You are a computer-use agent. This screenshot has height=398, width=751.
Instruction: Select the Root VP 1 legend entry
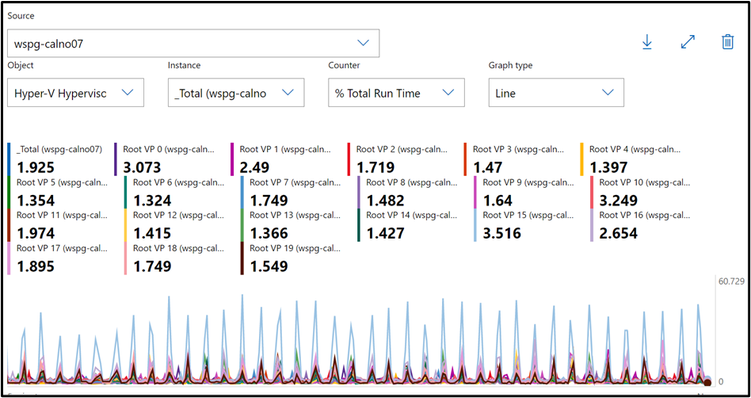pyautogui.click(x=281, y=159)
